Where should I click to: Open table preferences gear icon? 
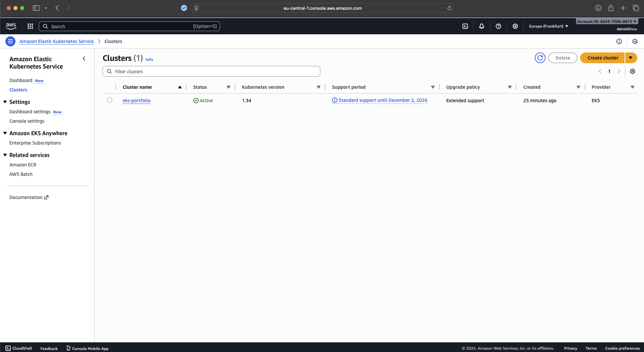click(x=633, y=71)
